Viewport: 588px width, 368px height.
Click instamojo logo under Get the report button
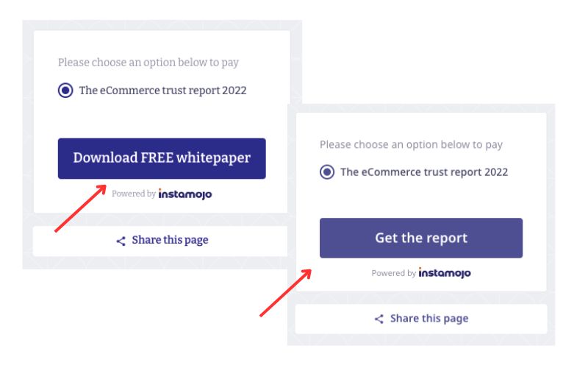(x=445, y=273)
